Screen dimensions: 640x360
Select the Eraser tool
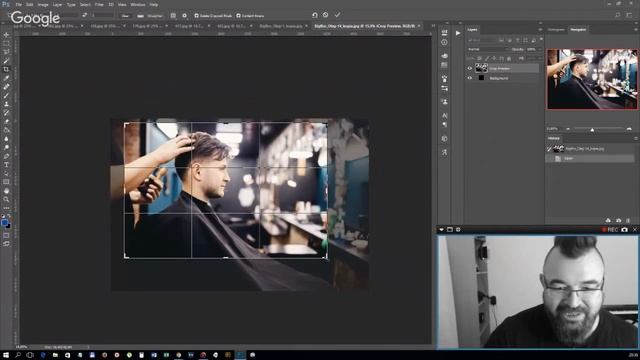tap(6, 121)
